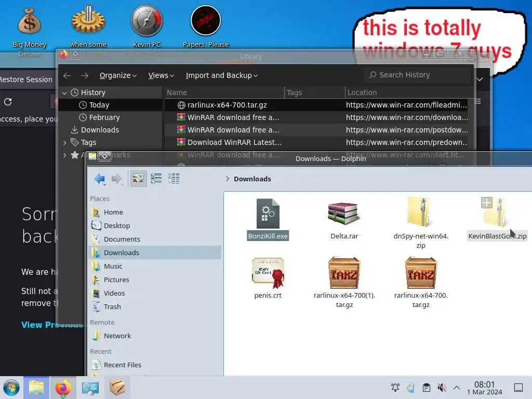Sort history by Tags column

pos(314,92)
